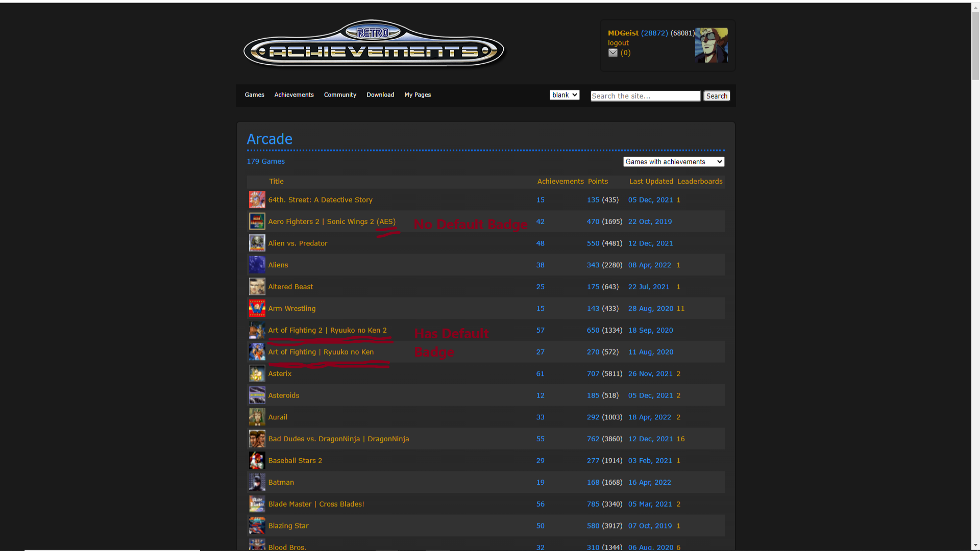The width and height of the screenshot is (980, 551).
Task: Open the Community menu
Action: tap(340, 95)
